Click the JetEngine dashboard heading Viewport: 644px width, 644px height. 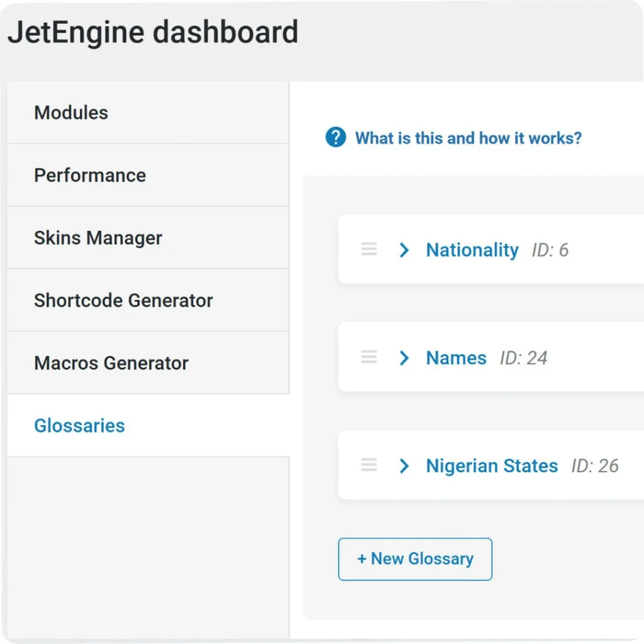pos(153,32)
